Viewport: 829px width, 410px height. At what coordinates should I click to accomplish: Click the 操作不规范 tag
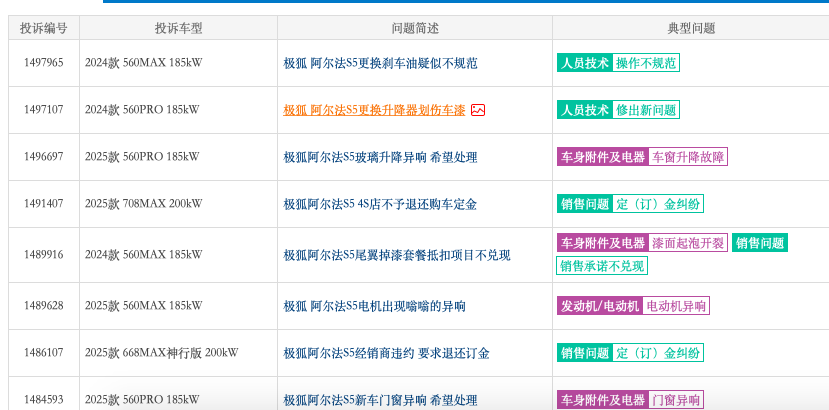(646, 63)
